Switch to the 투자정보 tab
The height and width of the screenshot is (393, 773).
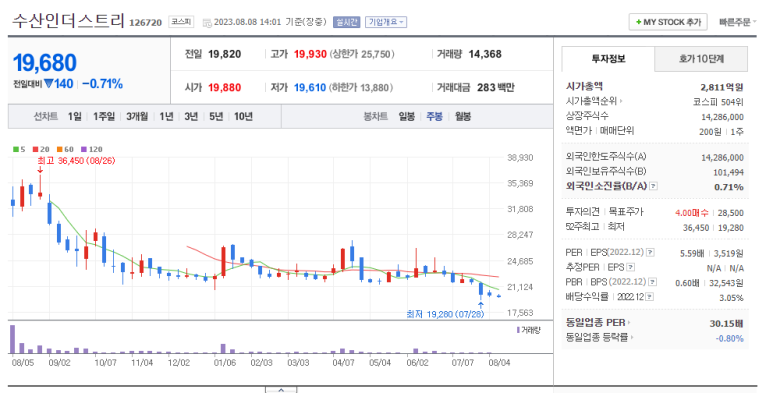pos(608,59)
